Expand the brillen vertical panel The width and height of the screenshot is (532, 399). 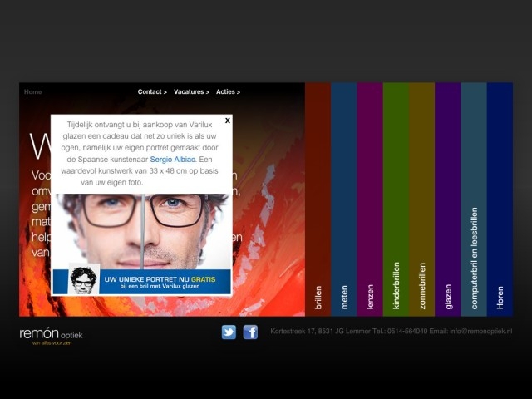(x=318, y=199)
